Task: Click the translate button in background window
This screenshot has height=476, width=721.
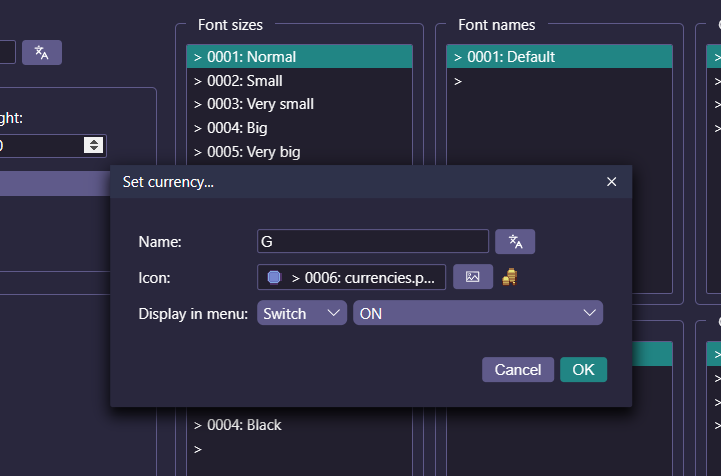Action: pos(42,52)
